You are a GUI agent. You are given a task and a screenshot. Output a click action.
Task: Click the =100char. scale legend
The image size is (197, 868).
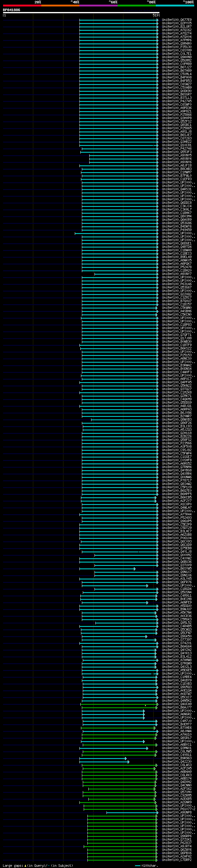coord(147,865)
